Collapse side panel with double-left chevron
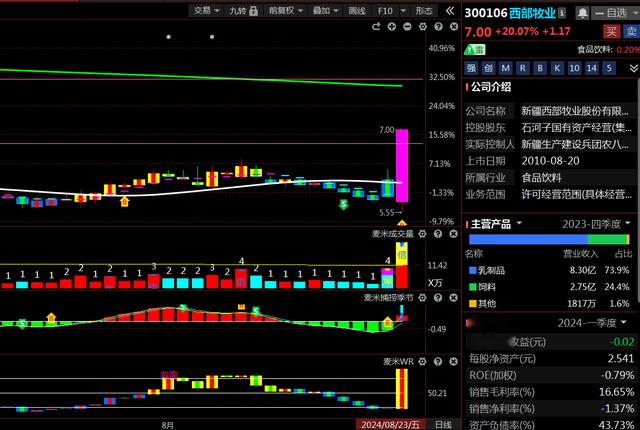 [450, 11]
